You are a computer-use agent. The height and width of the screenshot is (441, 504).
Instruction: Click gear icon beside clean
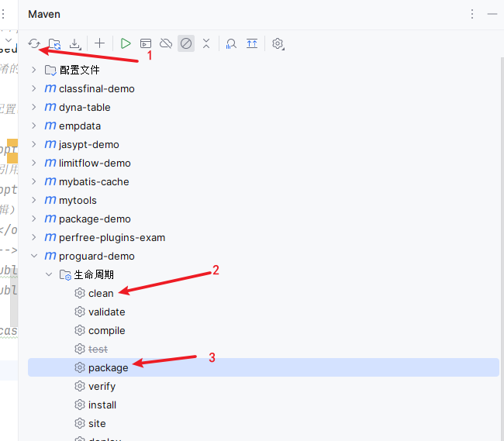(x=80, y=293)
